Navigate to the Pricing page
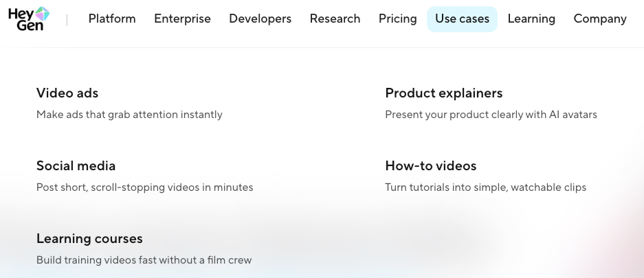 click(397, 19)
